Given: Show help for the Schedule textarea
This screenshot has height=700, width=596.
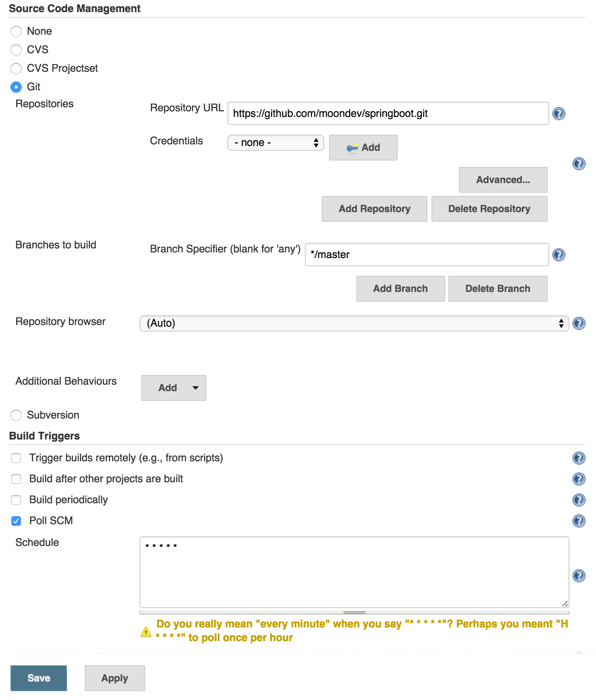Looking at the screenshot, I should (579, 576).
